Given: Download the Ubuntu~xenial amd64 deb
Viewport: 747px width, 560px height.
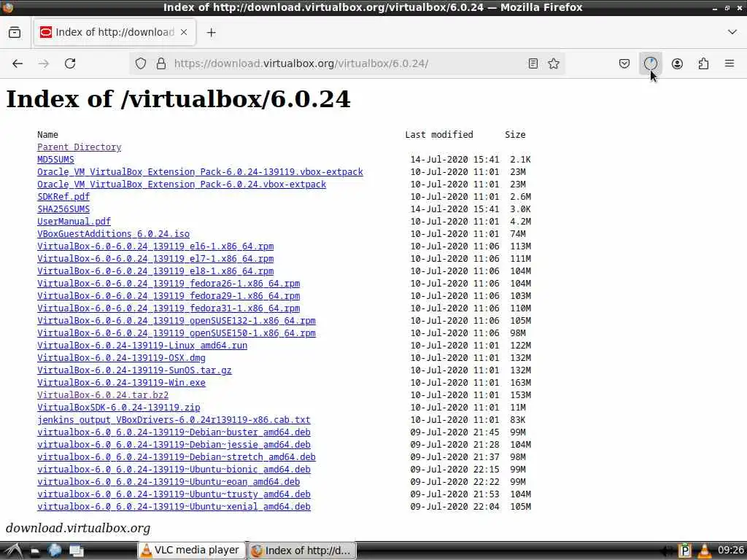Looking at the screenshot, I should pyautogui.click(x=174, y=506).
